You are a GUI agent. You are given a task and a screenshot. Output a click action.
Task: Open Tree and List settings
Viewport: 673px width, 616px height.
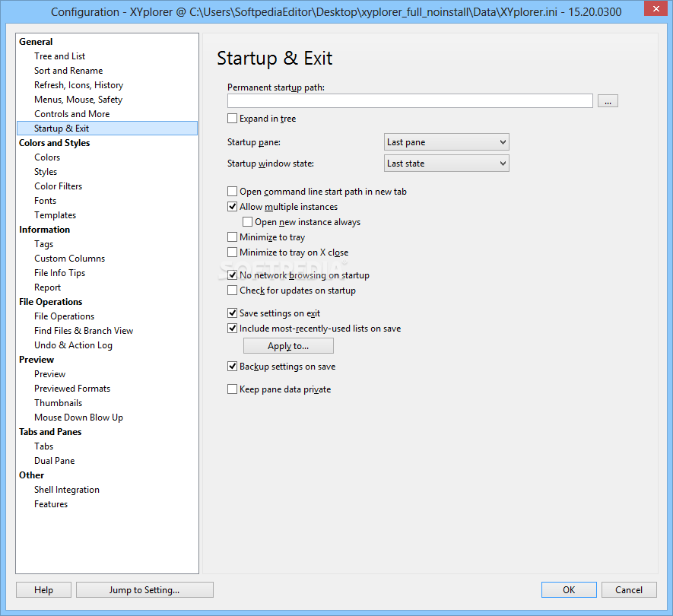[59, 56]
